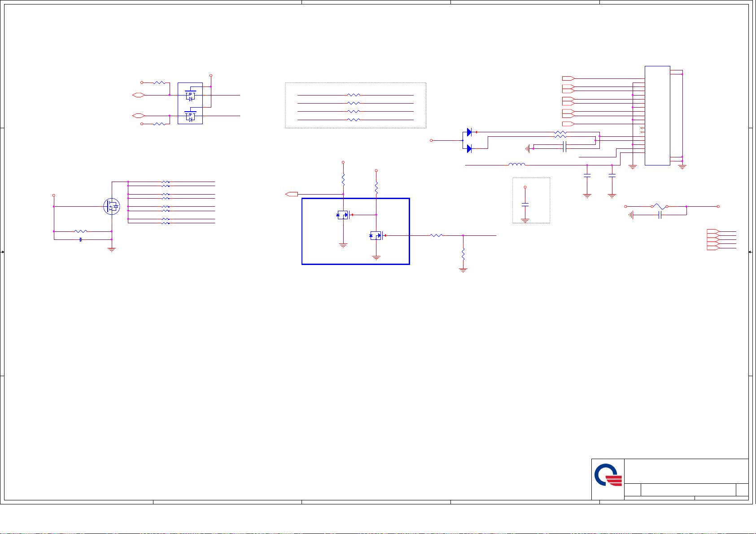Click the topmost port in the five-port stack

pos(713,231)
